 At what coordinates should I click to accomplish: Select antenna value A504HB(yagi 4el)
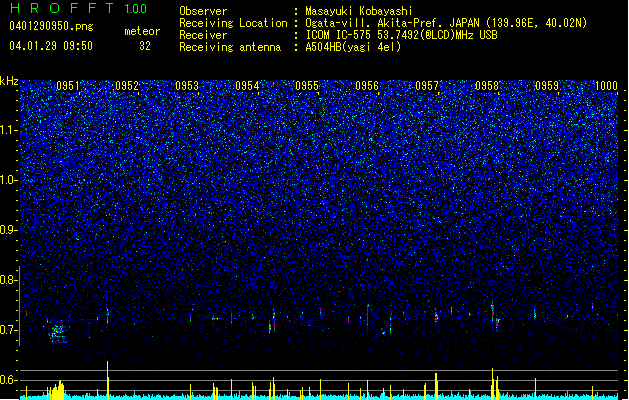click(353, 47)
